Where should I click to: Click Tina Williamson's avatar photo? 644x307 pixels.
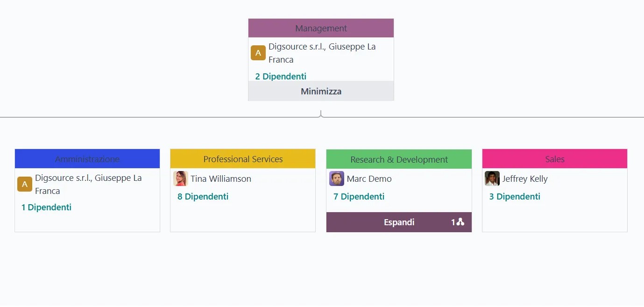(x=181, y=178)
